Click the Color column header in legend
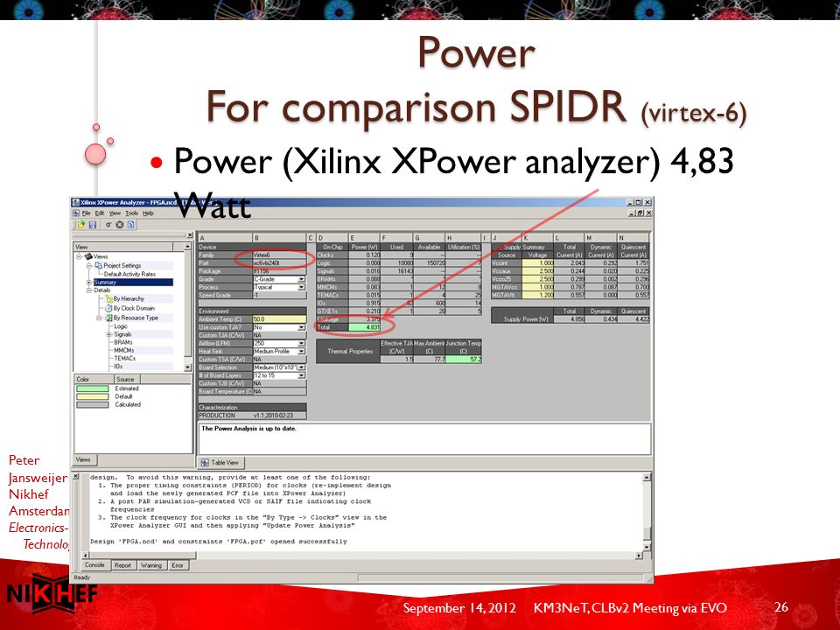Image resolution: width=840 pixels, height=630 pixels. [93, 379]
